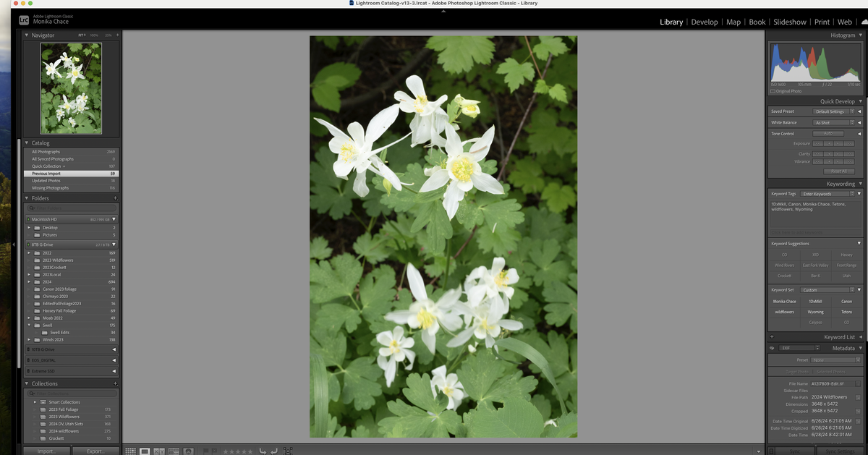Flag photo as picked
Screen dimensions: 868x455
point(205,451)
